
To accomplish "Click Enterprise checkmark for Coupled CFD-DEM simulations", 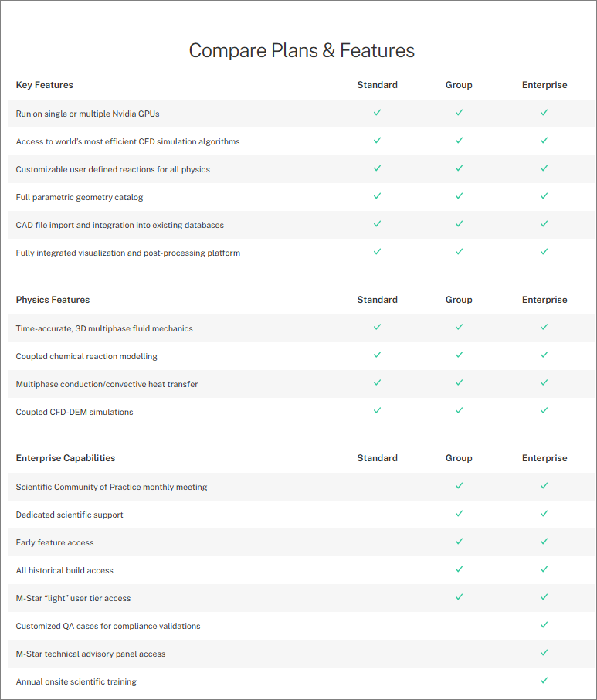I will pyautogui.click(x=544, y=410).
